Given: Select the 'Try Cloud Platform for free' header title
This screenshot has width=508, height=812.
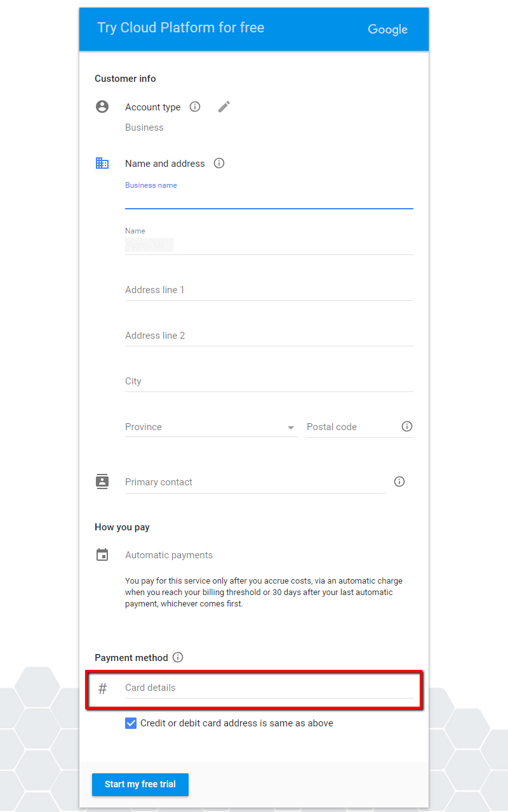Looking at the screenshot, I should [x=181, y=27].
